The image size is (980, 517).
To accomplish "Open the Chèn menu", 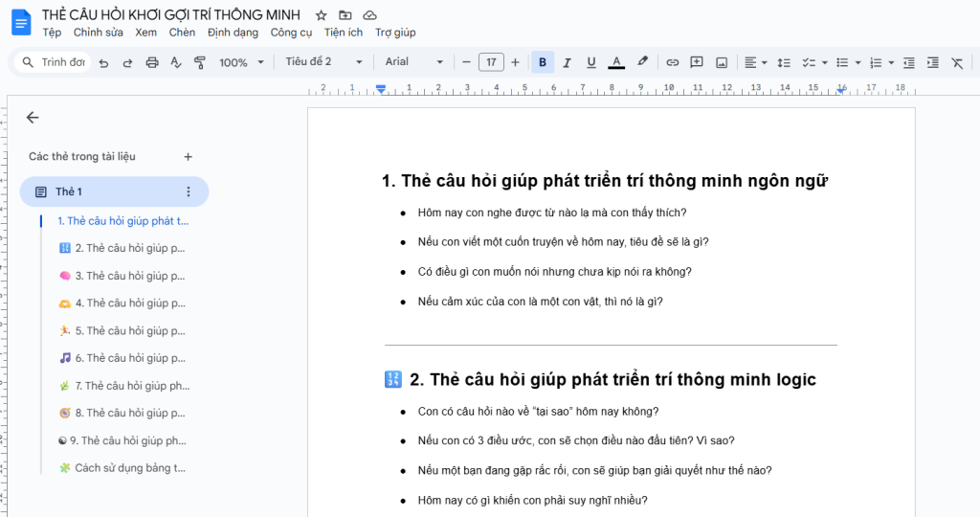I will (x=182, y=33).
